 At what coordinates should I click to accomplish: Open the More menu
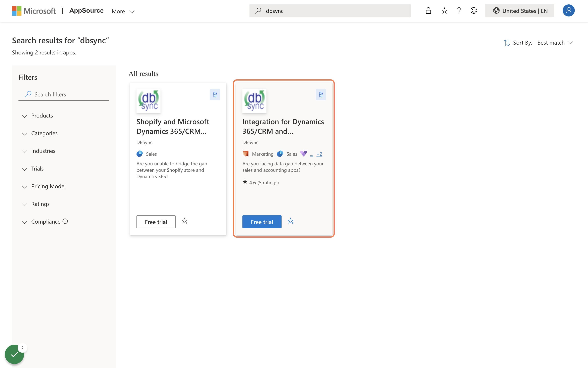pyautogui.click(x=123, y=11)
